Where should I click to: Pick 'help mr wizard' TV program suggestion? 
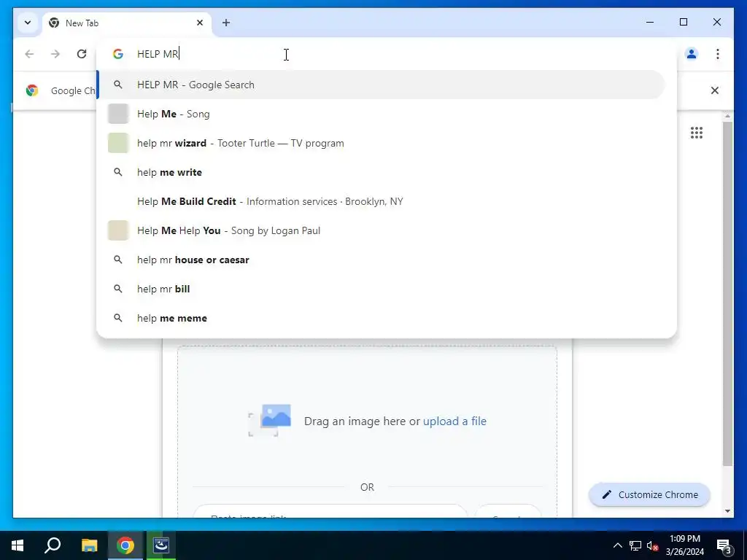381,143
